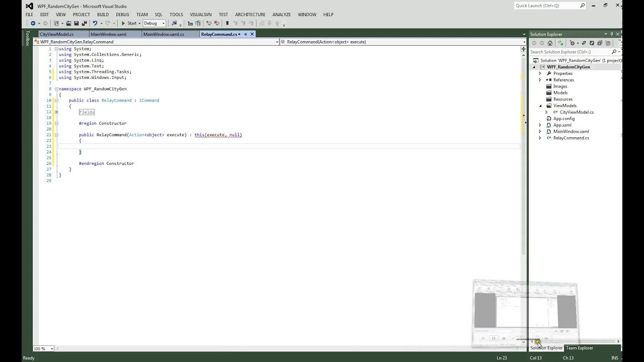Screen dimensions: 644x362
Task: Click the Uncomment selection toolbar icon
Action: point(217,23)
